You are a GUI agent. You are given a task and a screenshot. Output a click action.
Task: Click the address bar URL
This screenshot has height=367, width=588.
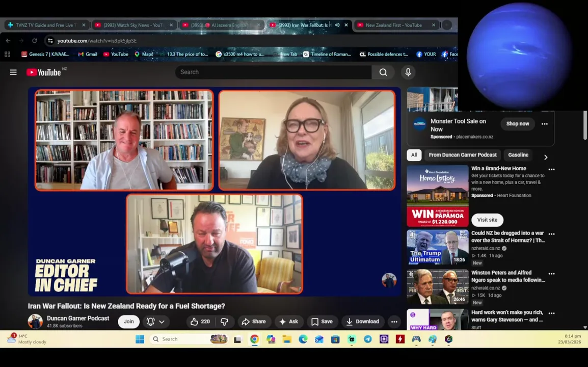point(97,41)
